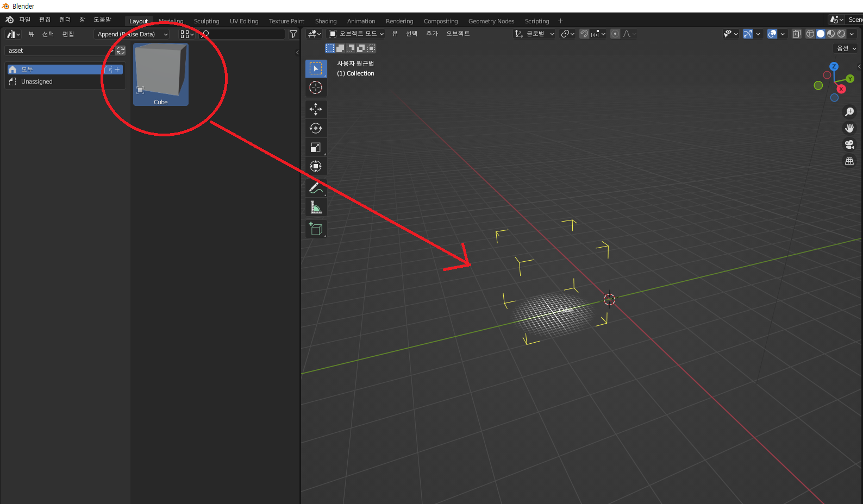Image resolution: width=863 pixels, height=504 pixels.
Task: Switch to the Geometry Nodes workspace tab
Action: pos(491,21)
